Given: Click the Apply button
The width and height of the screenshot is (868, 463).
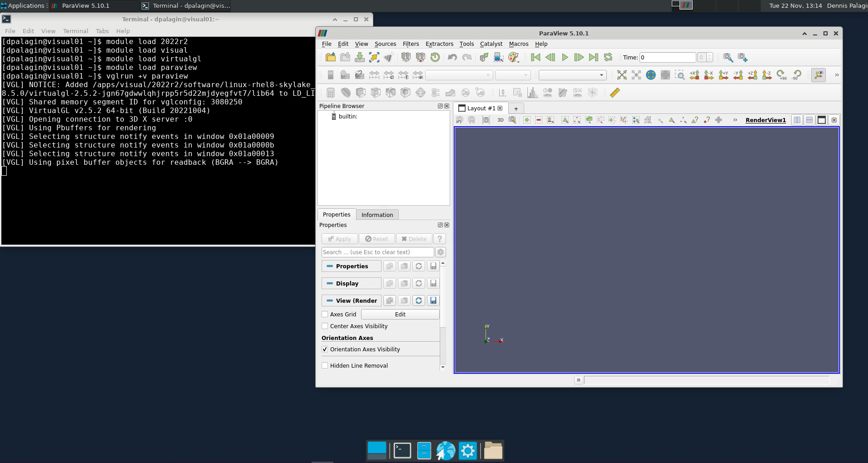Looking at the screenshot, I should (x=340, y=239).
